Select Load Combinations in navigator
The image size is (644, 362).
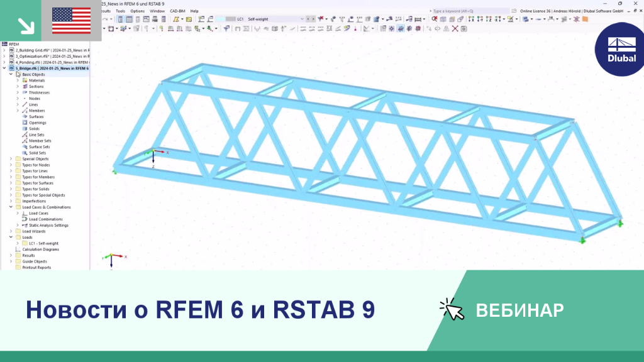coord(45,219)
